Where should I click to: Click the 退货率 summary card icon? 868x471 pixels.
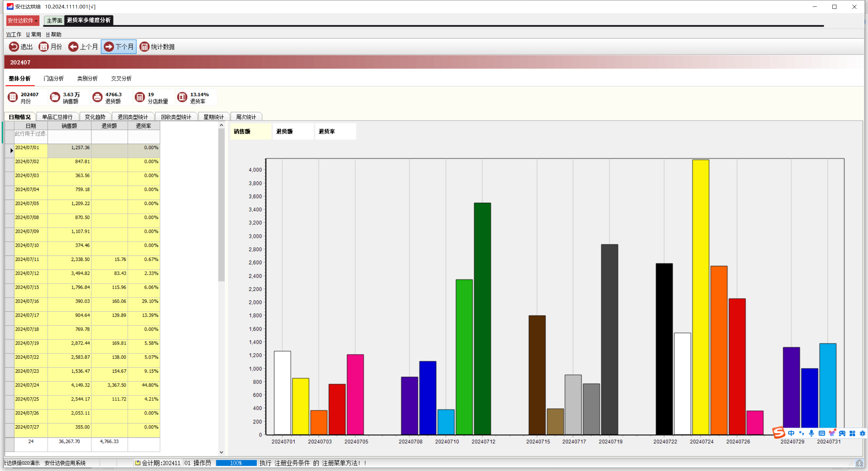click(182, 98)
